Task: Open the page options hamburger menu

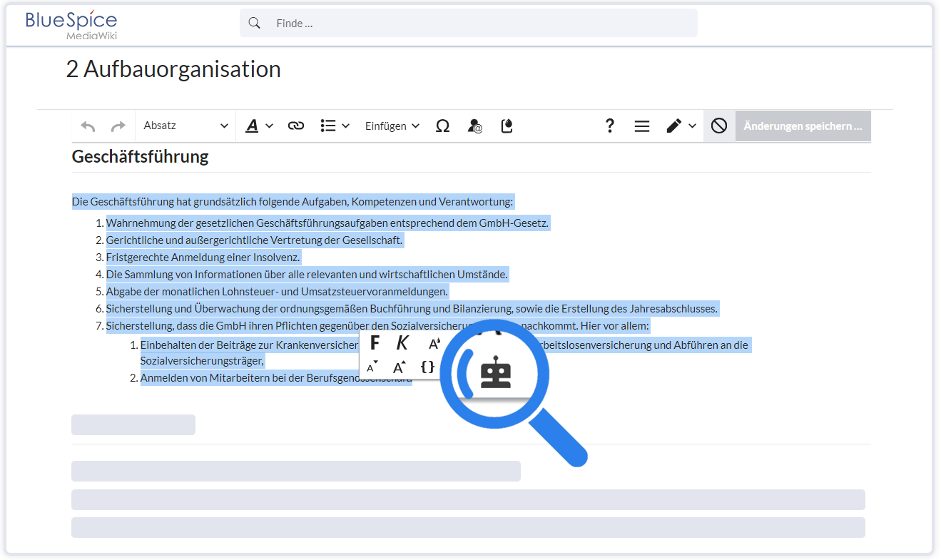Action: coord(641,126)
